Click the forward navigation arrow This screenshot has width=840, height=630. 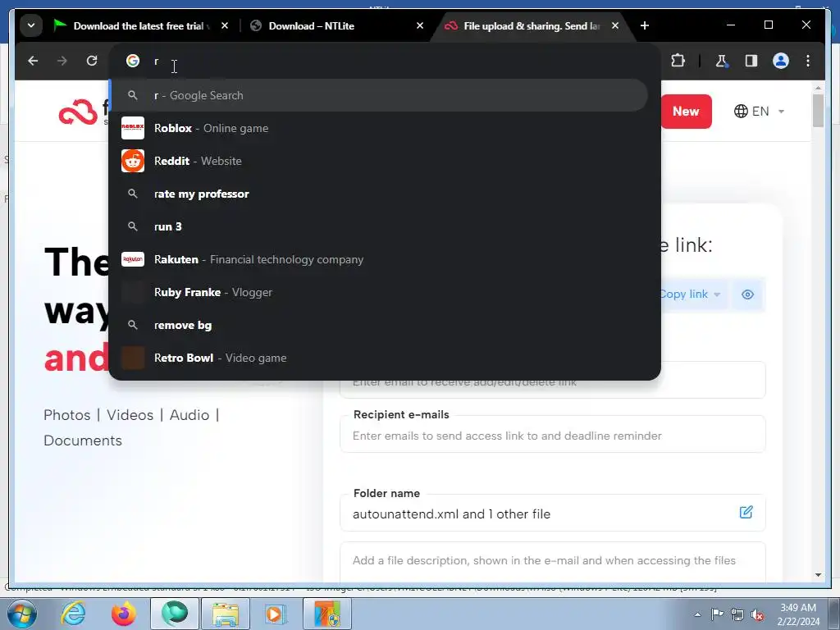click(x=62, y=61)
